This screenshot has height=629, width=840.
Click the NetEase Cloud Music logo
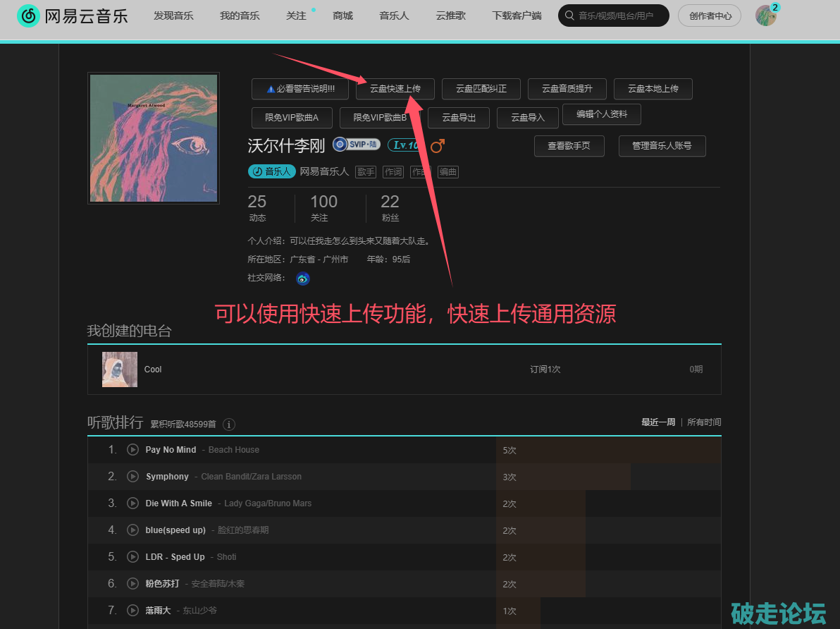coord(73,16)
